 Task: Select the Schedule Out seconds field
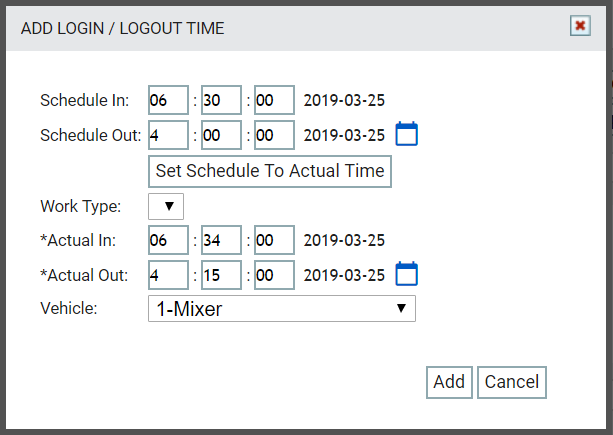pyautogui.click(x=274, y=135)
